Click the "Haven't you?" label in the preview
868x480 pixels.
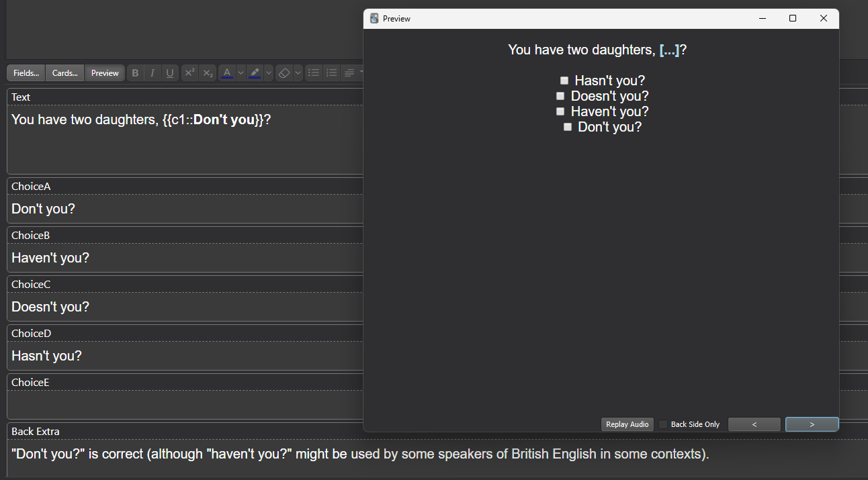[x=610, y=111]
